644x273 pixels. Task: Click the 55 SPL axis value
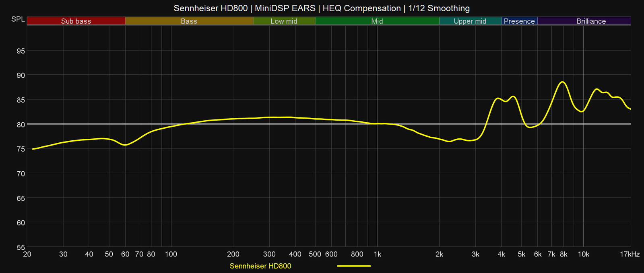(x=20, y=247)
